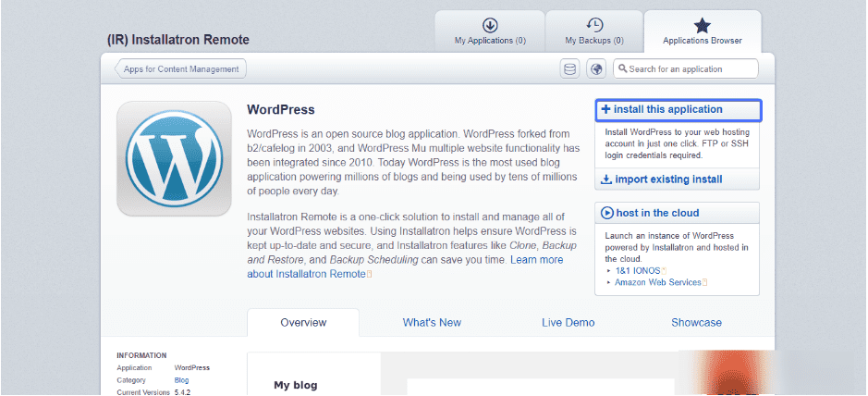Click the My blog preview heading
868x396 pixels.
coord(296,385)
